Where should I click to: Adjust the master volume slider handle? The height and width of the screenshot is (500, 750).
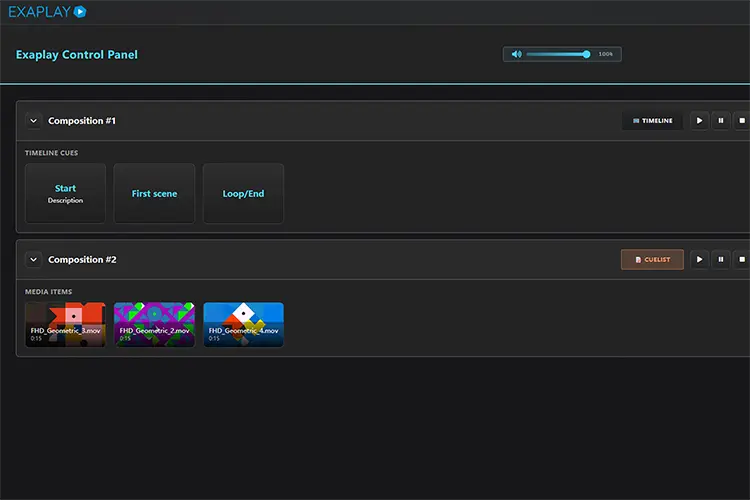(586, 54)
